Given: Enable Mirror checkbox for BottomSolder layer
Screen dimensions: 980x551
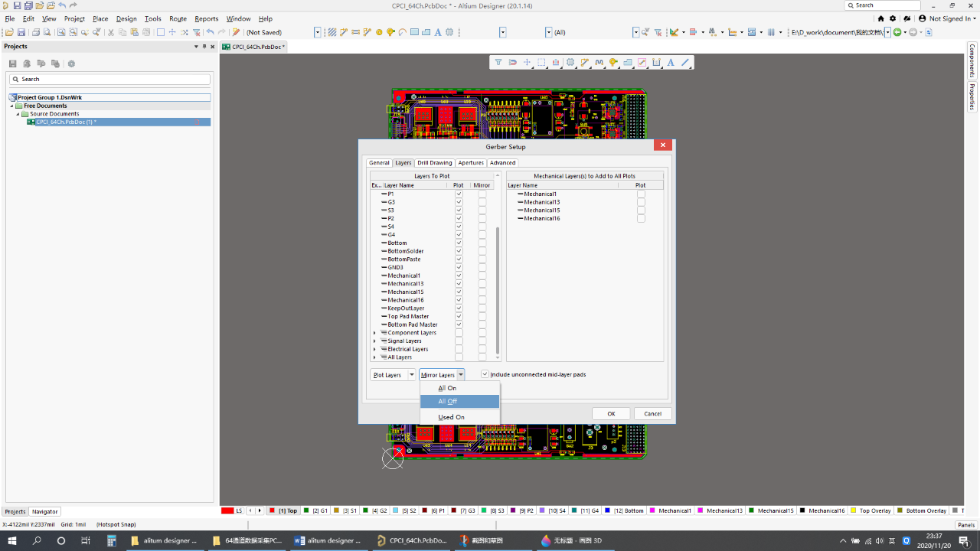Looking at the screenshot, I should [482, 251].
